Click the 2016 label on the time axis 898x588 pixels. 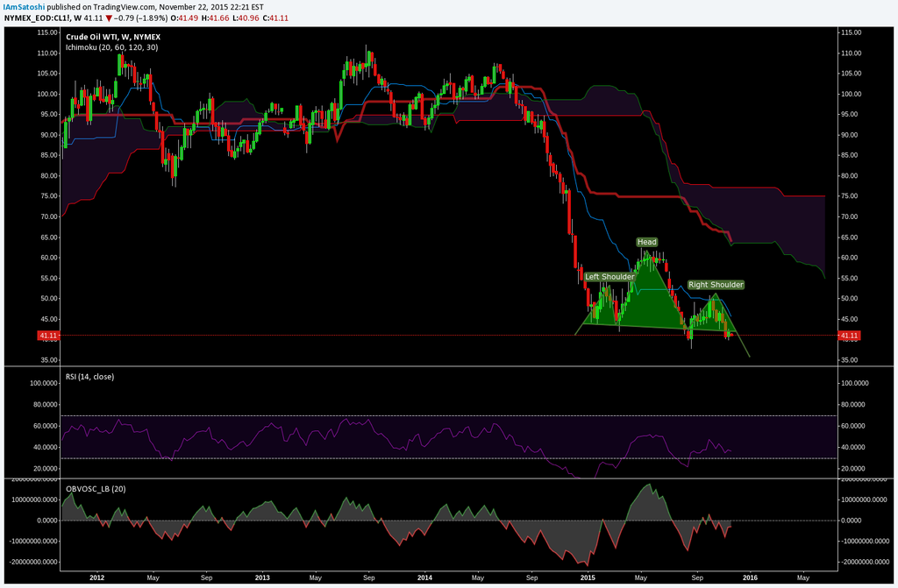pyautogui.click(x=751, y=578)
